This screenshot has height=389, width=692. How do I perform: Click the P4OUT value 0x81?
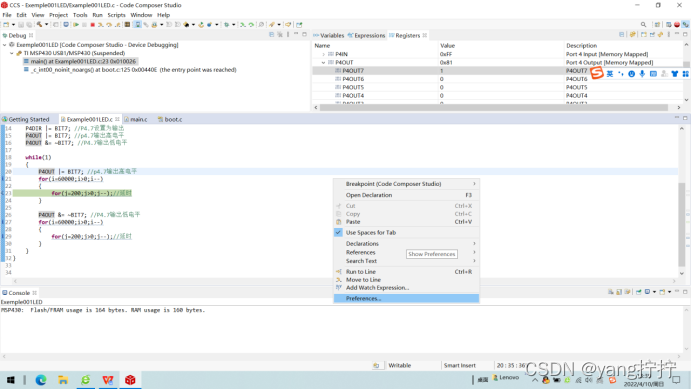click(446, 63)
